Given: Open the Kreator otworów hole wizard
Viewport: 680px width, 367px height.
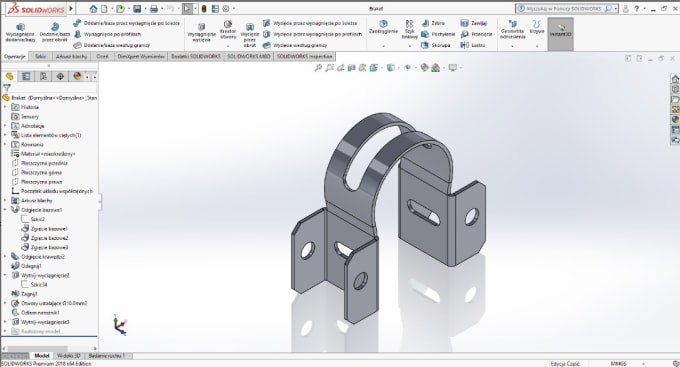Looking at the screenshot, I should tap(228, 29).
